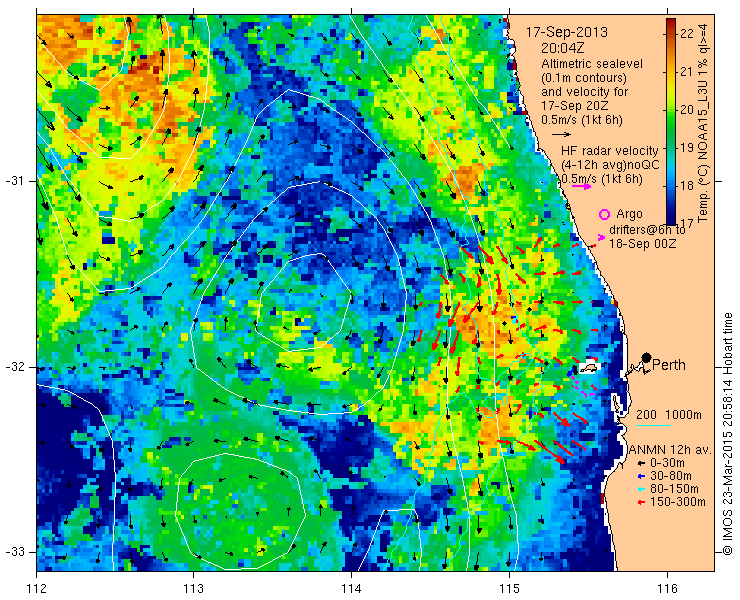Click the '0-30m' depth label
The height and width of the screenshot is (600, 740).
(667, 464)
